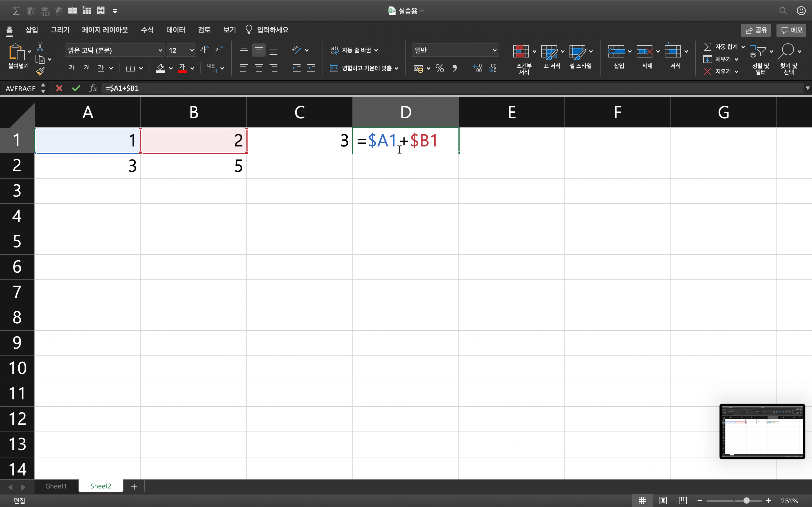
Task: Expand the number format combo box
Action: coord(494,50)
